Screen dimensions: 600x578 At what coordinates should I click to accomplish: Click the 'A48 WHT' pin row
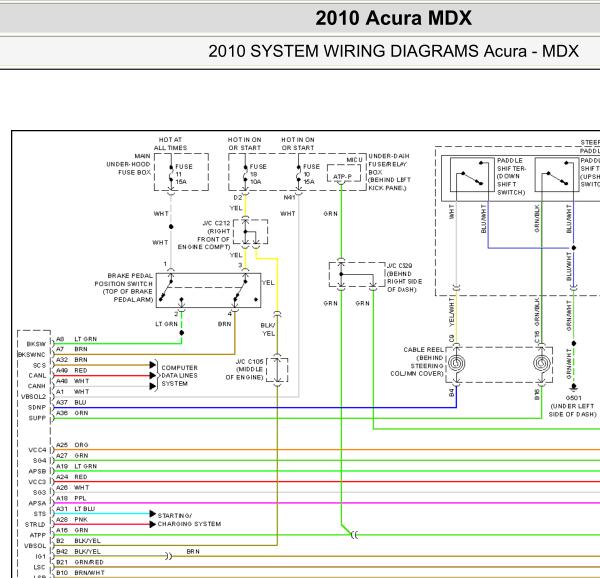pyautogui.click(x=72, y=381)
